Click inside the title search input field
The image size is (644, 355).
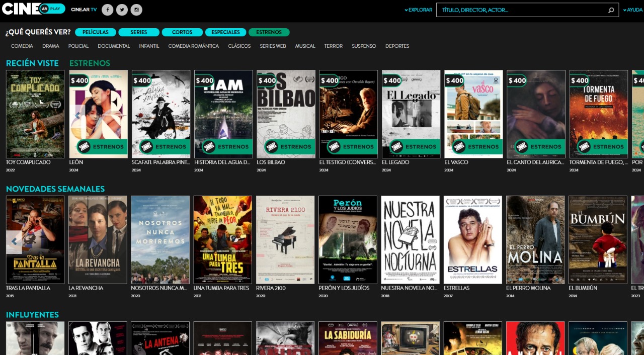pyautogui.click(x=523, y=10)
